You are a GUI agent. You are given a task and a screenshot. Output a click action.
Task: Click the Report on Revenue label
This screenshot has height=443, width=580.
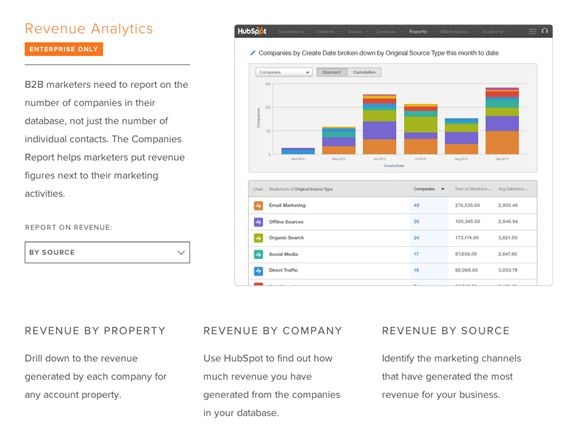[x=68, y=227]
